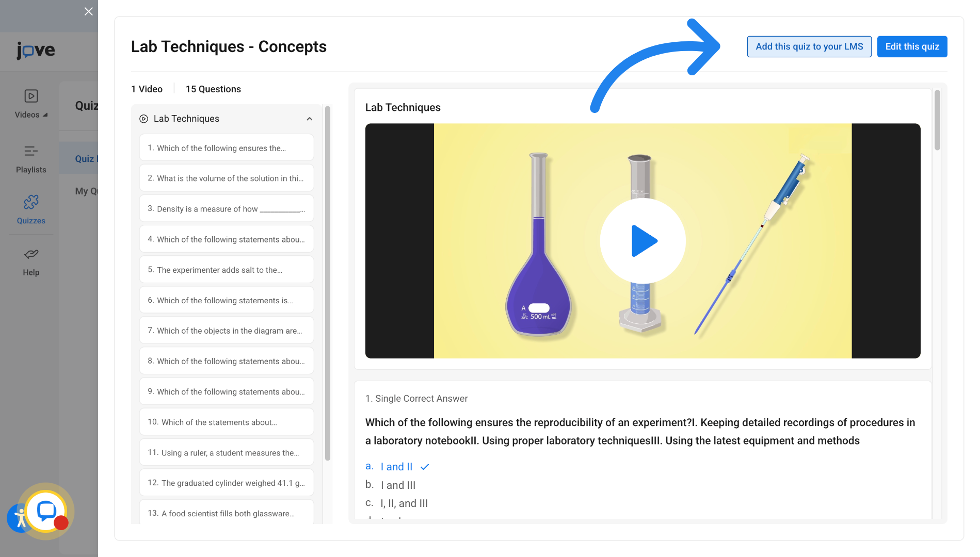The image size is (980, 557).
Task: Select question 13 about a food scientist
Action: coord(227,512)
